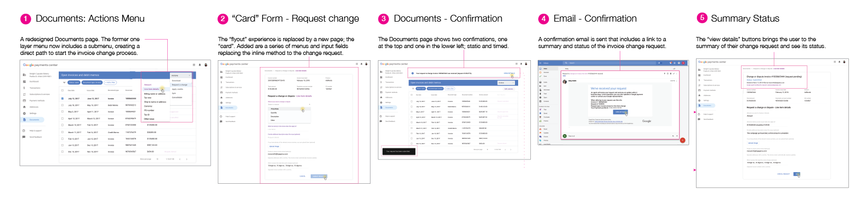Step 1 mockup: open Actions dropdown

[x=181, y=76]
